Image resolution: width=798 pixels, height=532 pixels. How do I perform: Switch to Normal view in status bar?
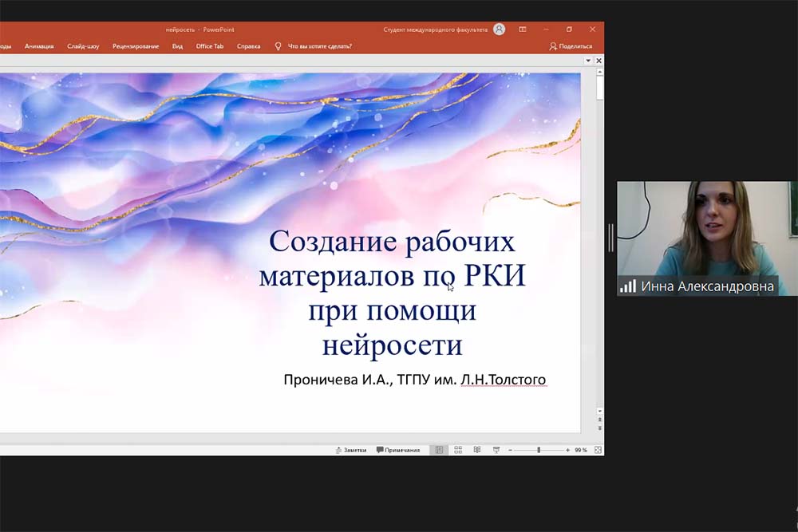pos(439,450)
